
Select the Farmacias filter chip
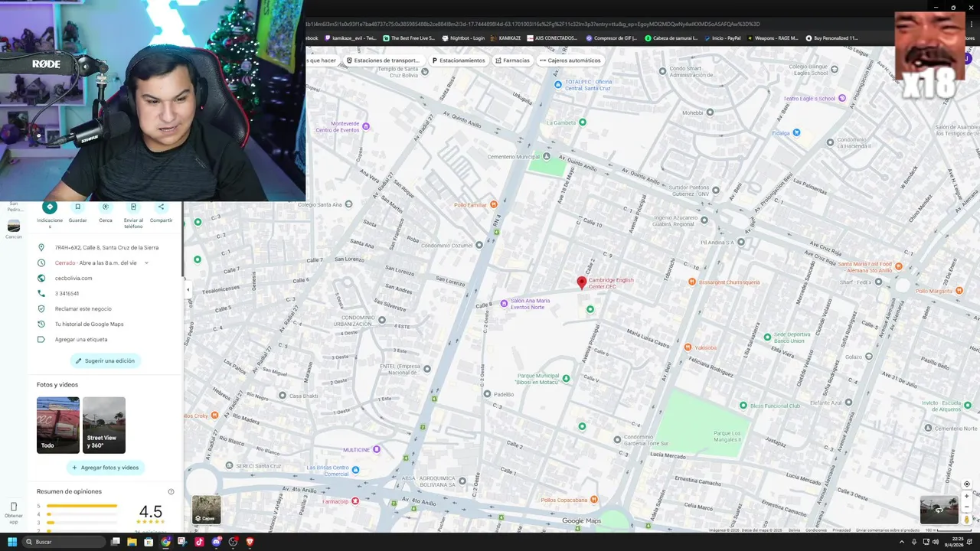(512, 60)
